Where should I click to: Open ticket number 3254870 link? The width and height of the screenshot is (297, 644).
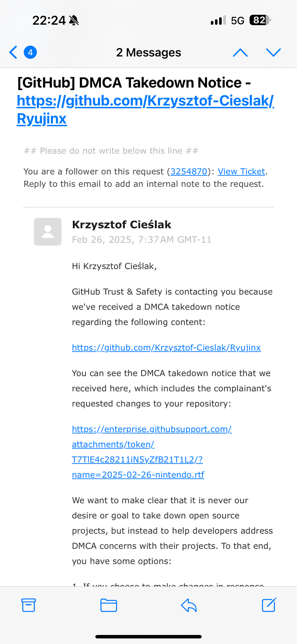(189, 171)
